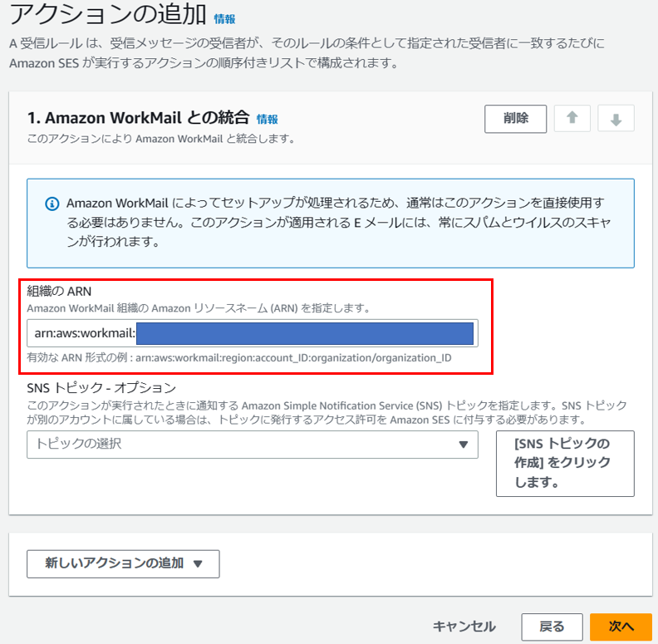
Task: Click the info circle icon in the blue notice
Action: [52, 204]
